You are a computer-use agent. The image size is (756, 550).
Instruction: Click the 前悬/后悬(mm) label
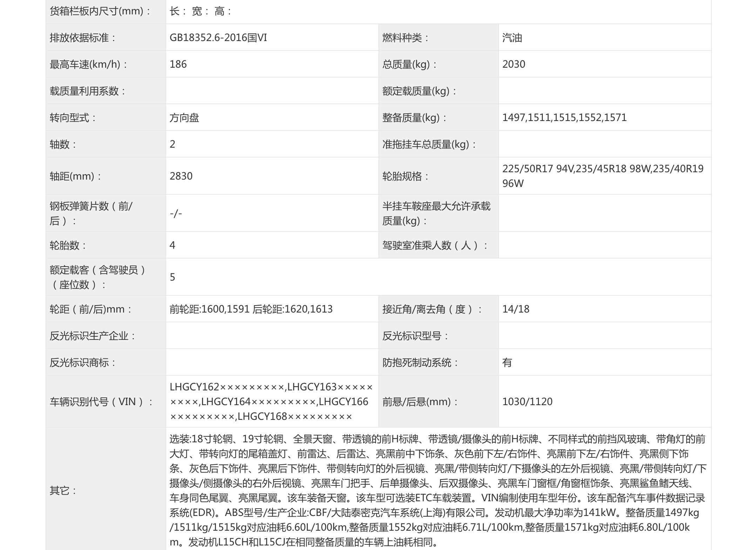pyautogui.click(x=420, y=402)
